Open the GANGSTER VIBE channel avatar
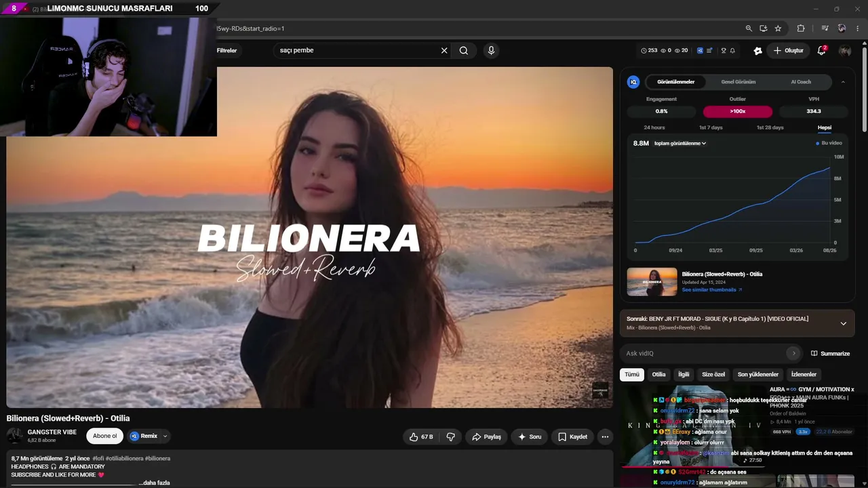This screenshot has width=868, height=488. (x=14, y=436)
